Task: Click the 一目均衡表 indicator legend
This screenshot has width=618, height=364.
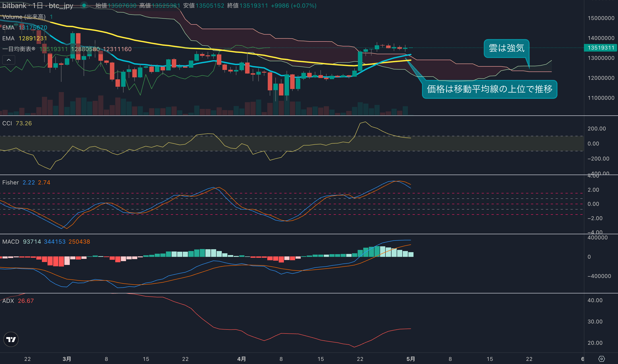Action: pyautogui.click(x=19, y=49)
